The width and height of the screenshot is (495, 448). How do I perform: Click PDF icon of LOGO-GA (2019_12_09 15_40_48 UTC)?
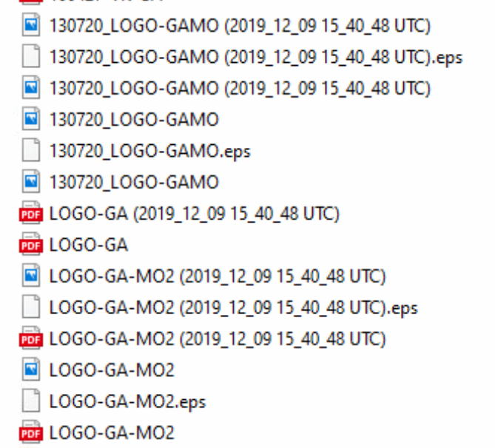pos(31,213)
